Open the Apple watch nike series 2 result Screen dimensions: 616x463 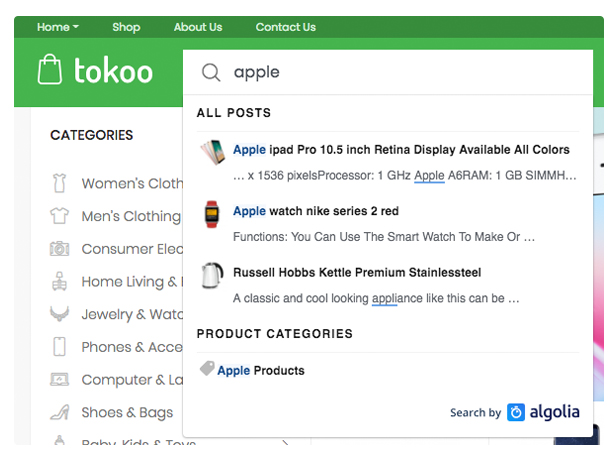pyautogui.click(x=316, y=211)
